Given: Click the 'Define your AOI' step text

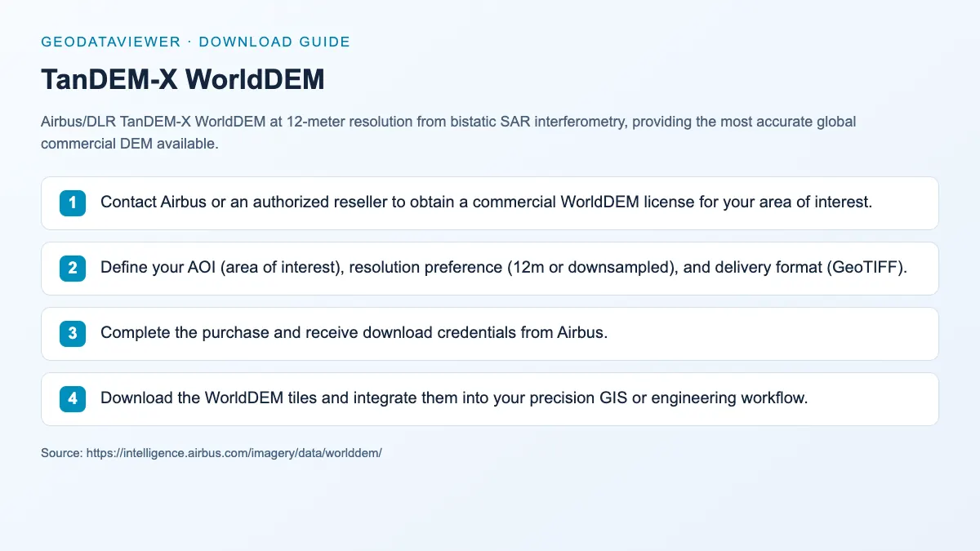Looking at the screenshot, I should tap(503, 268).
